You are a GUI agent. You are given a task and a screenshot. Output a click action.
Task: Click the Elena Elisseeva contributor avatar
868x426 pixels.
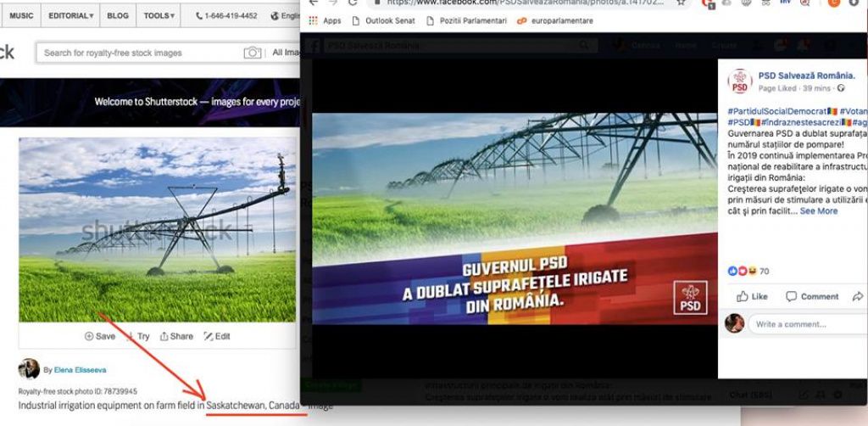pyautogui.click(x=29, y=368)
